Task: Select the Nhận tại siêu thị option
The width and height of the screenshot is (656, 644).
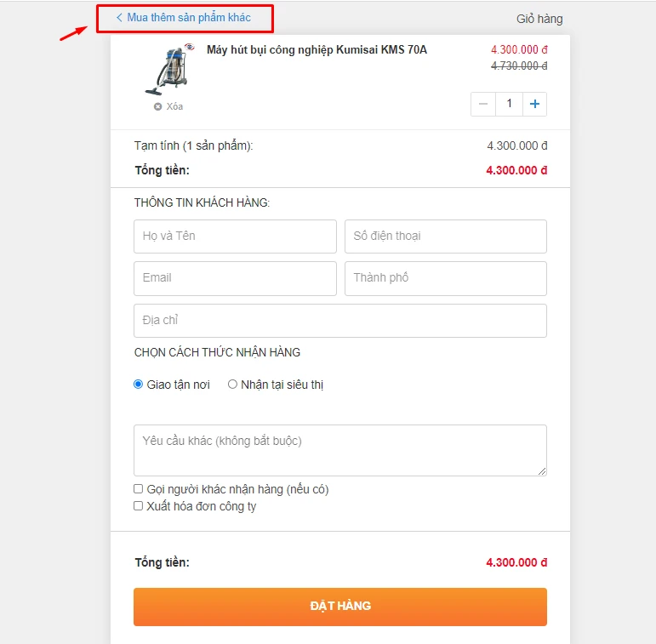Action: coord(232,385)
